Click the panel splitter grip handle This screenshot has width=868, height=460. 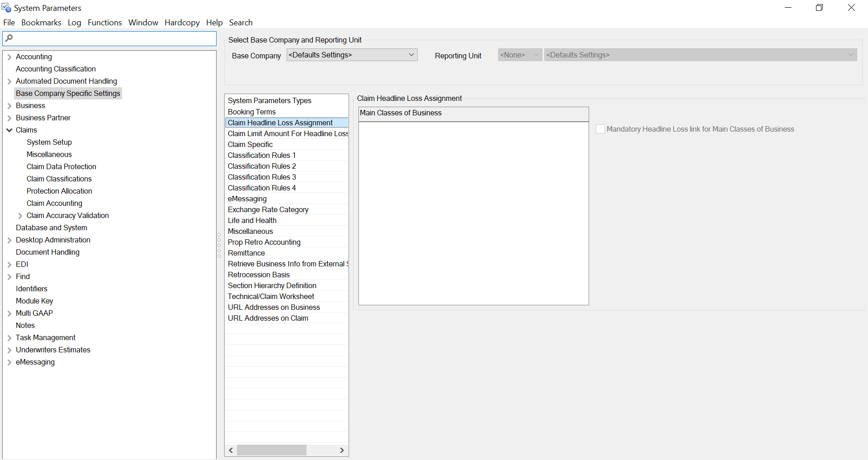pyautogui.click(x=219, y=246)
